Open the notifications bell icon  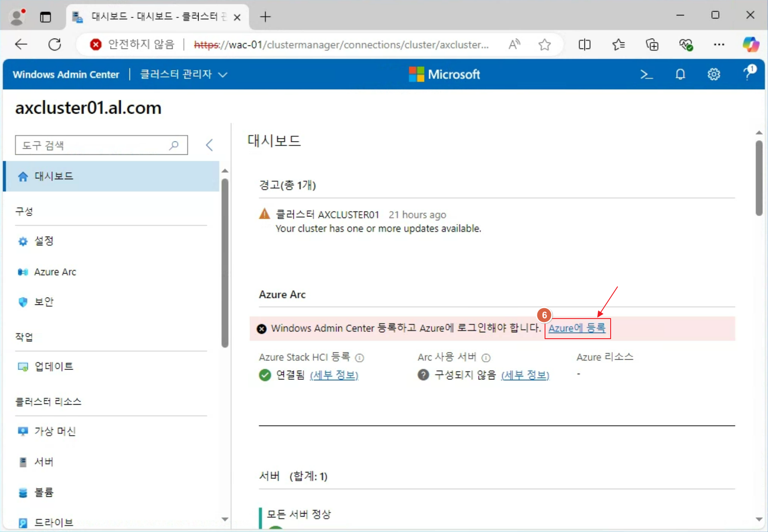tap(680, 75)
